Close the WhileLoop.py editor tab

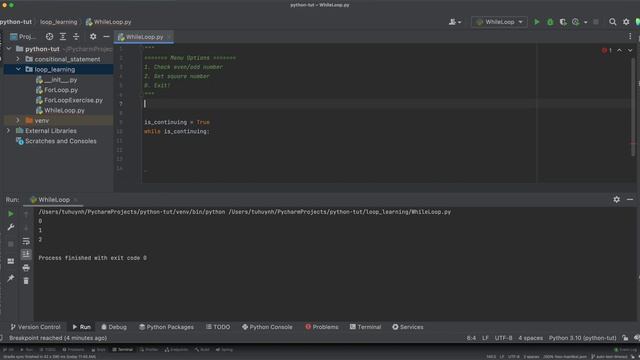(169, 37)
